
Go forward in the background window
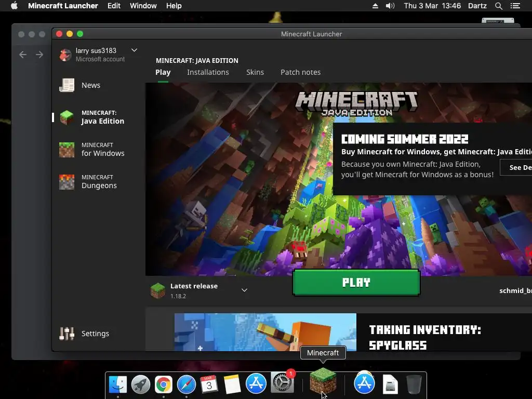(39, 55)
